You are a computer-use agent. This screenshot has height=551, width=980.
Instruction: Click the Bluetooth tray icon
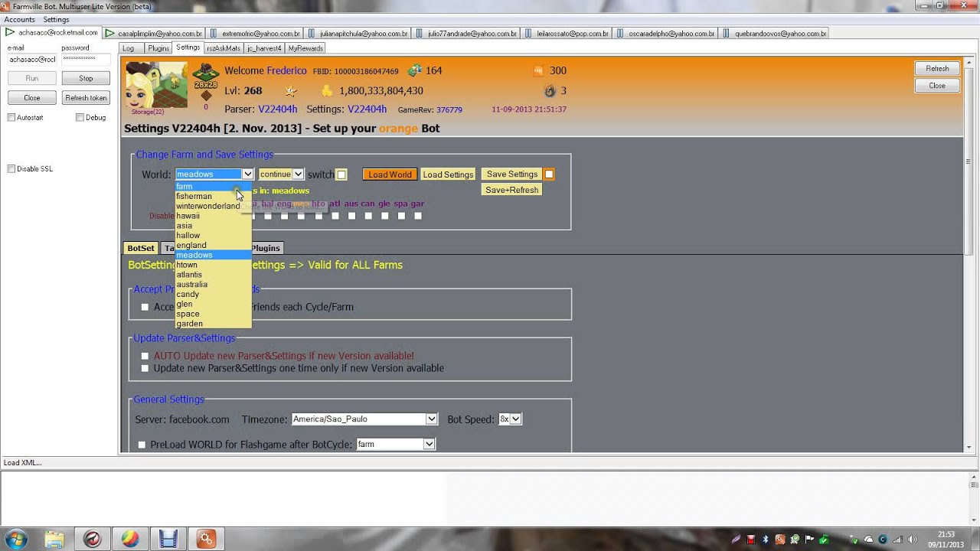click(765, 540)
